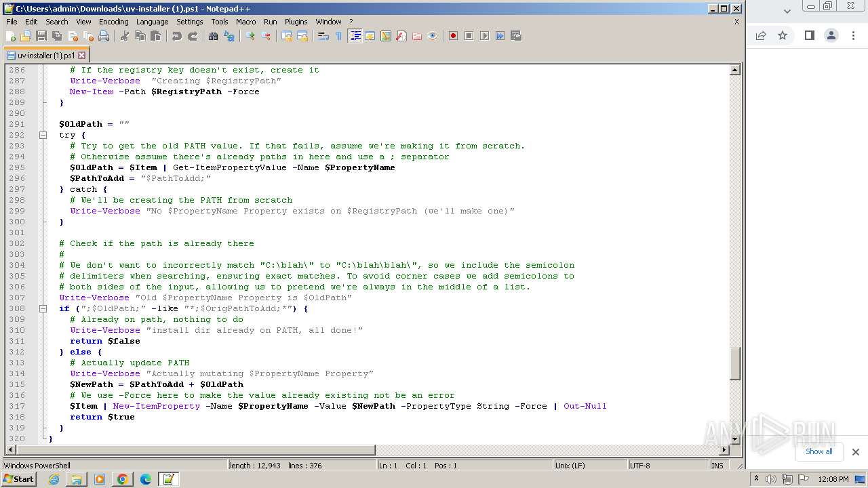The image size is (868, 488).
Task: Toggle show all characters pilcrow icon
Action: coord(339,36)
